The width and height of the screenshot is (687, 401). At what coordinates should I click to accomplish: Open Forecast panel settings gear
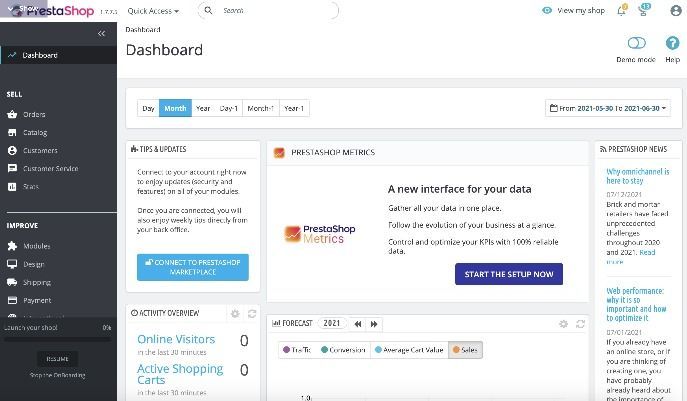(x=563, y=324)
